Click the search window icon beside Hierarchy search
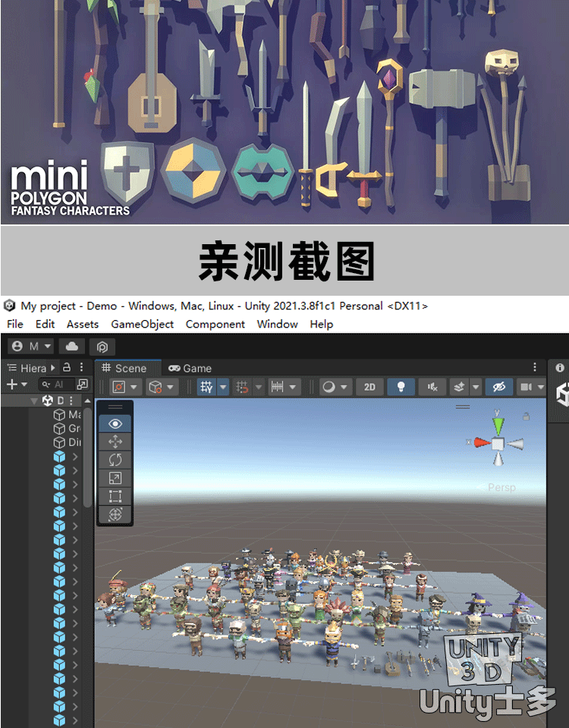The height and width of the screenshot is (728, 569). (82, 384)
